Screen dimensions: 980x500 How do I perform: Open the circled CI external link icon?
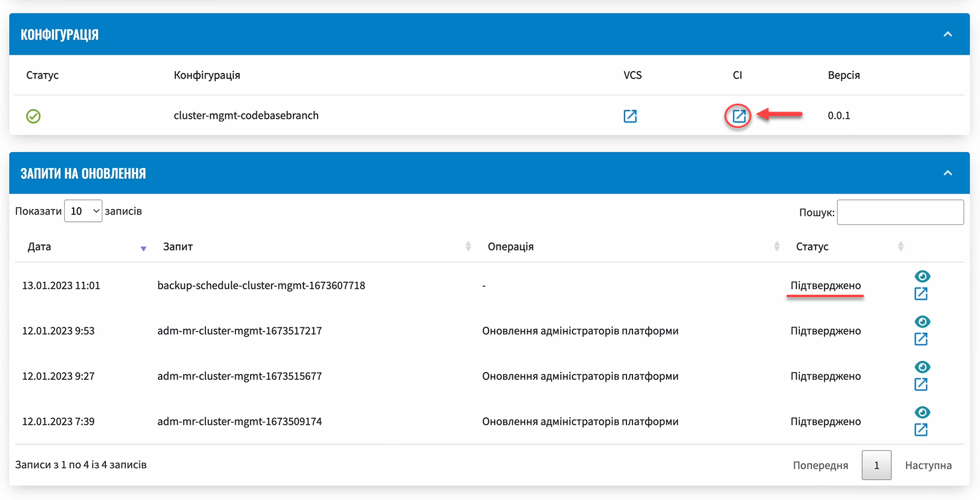point(739,116)
